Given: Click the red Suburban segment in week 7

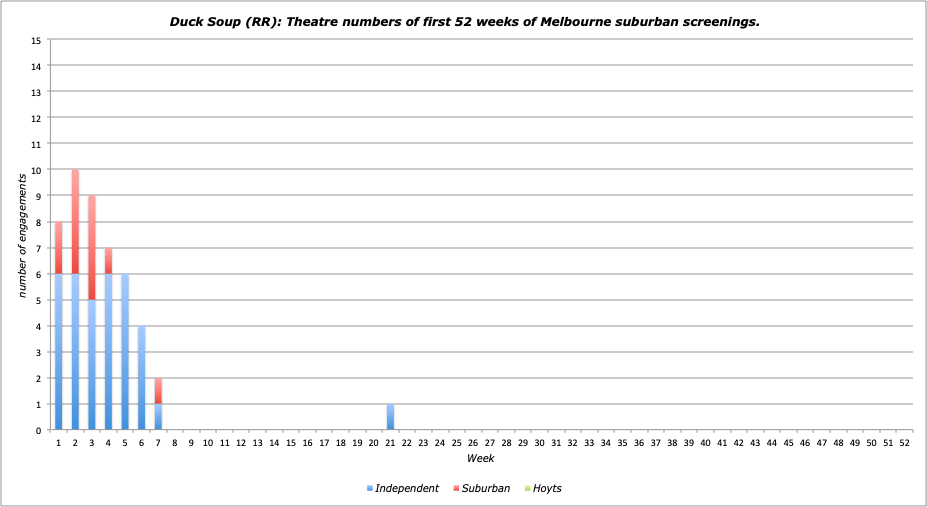Looking at the screenshot, I should coord(158,391).
